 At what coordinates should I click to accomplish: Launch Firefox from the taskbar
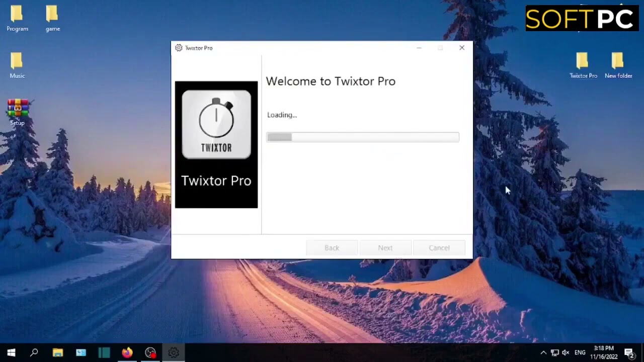point(127,353)
